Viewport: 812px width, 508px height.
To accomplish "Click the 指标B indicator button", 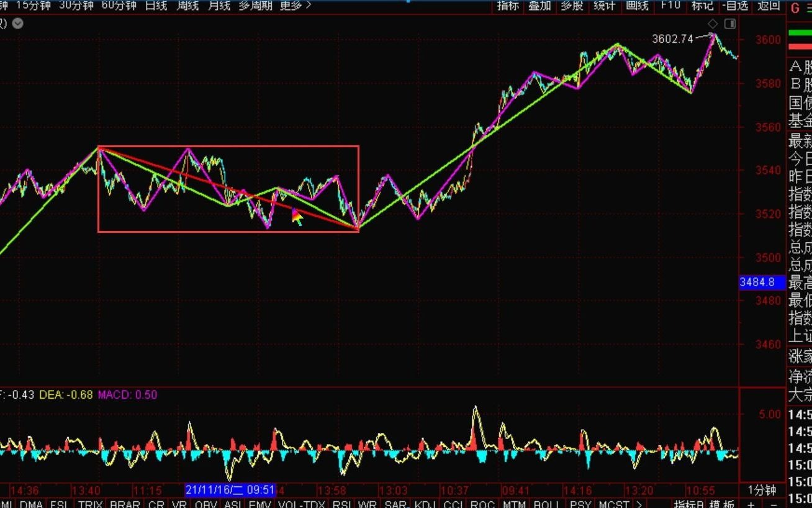I will [689, 504].
